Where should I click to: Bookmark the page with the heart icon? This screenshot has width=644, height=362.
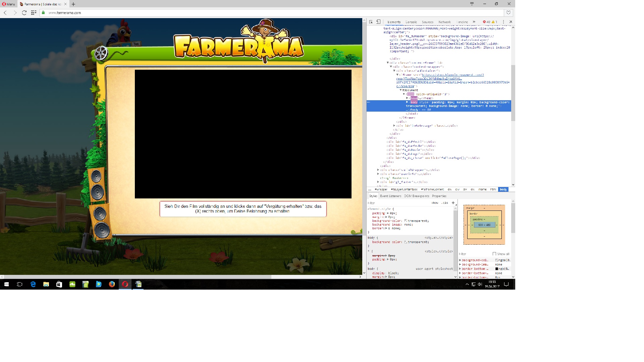pos(508,13)
